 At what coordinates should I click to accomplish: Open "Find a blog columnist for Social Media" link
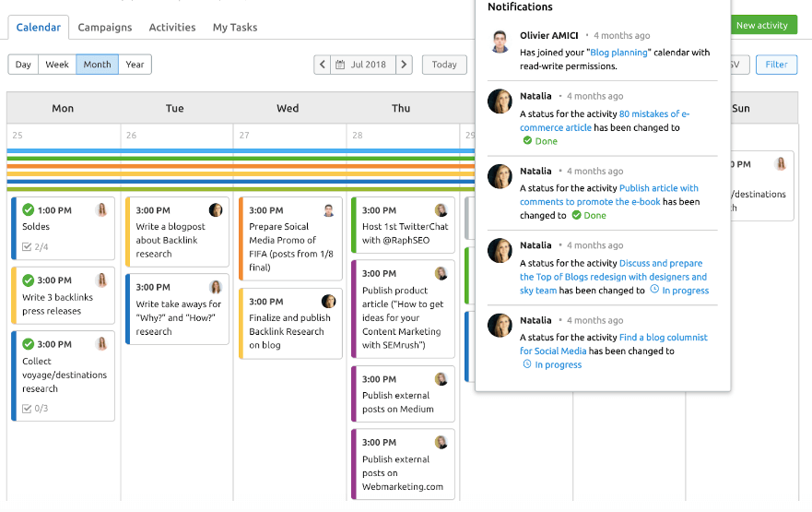click(614, 344)
